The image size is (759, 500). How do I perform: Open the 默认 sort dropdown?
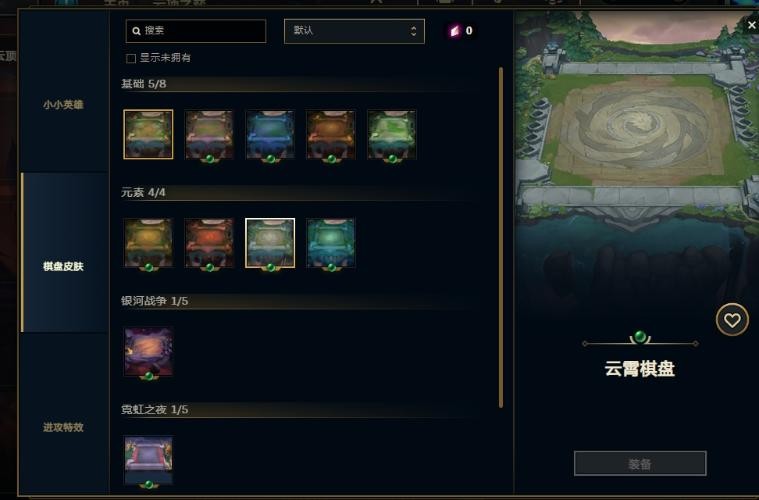[x=354, y=31]
